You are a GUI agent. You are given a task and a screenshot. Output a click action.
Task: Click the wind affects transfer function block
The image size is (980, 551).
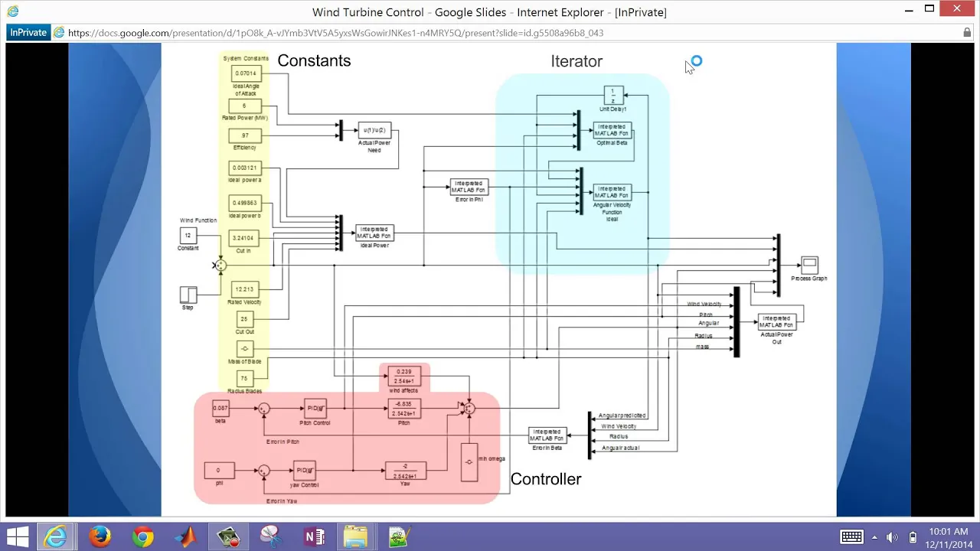(x=404, y=376)
